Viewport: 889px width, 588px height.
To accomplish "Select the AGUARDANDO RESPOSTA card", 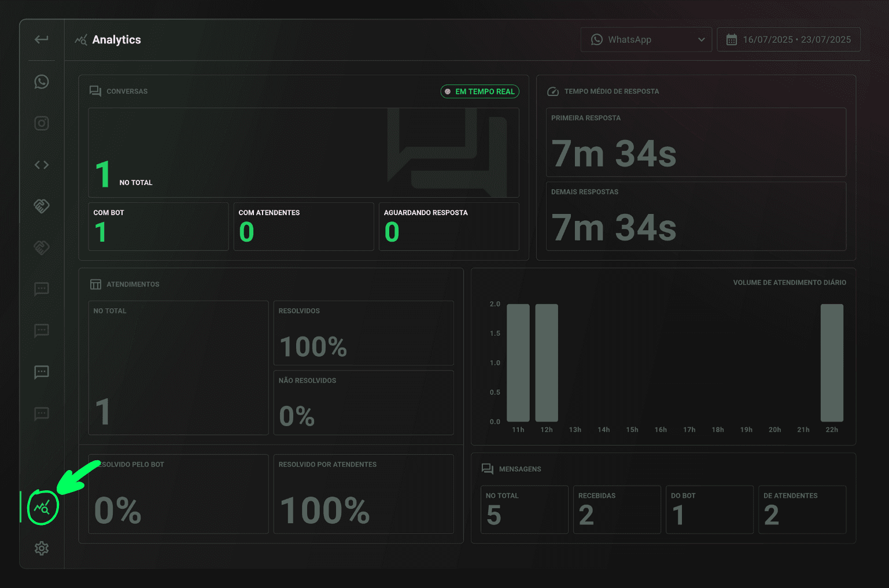I will pyautogui.click(x=449, y=226).
